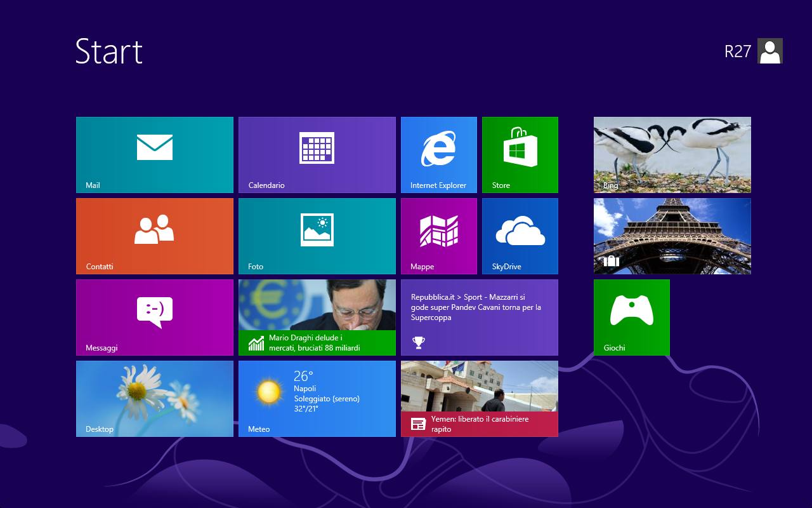Open the Mario Draghi finance photo

tap(317, 305)
